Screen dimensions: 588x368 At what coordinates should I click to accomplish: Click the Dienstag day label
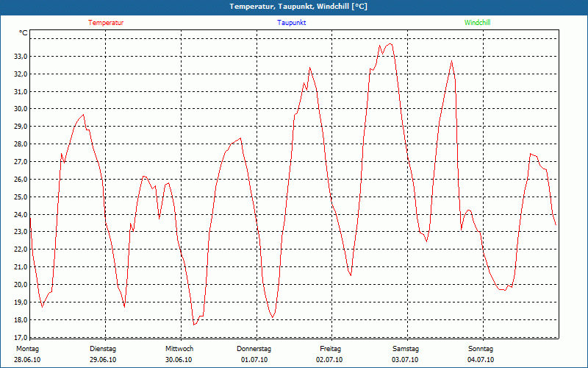103,349
